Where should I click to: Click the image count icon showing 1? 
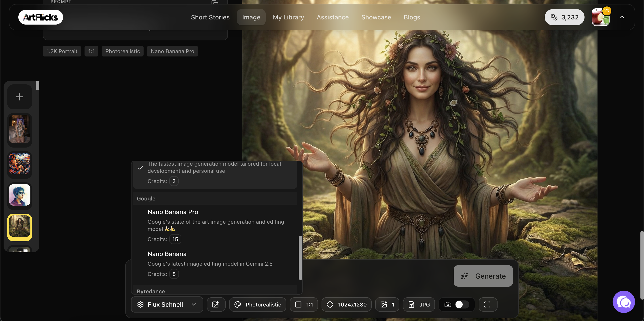[x=383, y=304]
